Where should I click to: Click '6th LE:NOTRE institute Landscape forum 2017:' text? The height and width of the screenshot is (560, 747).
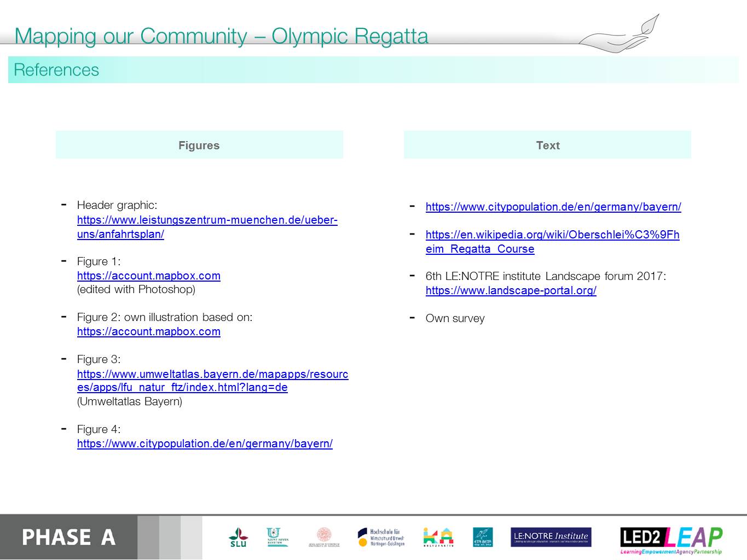point(546,276)
